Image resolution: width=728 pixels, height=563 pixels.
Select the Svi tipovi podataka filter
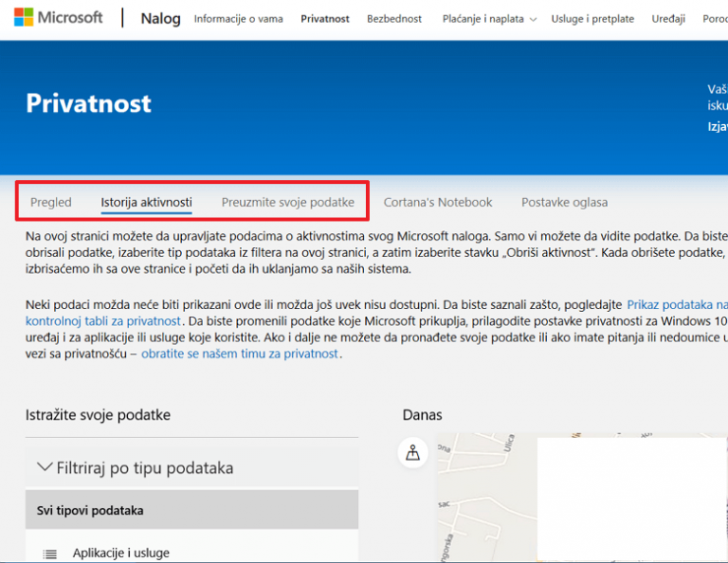point(191,510)
